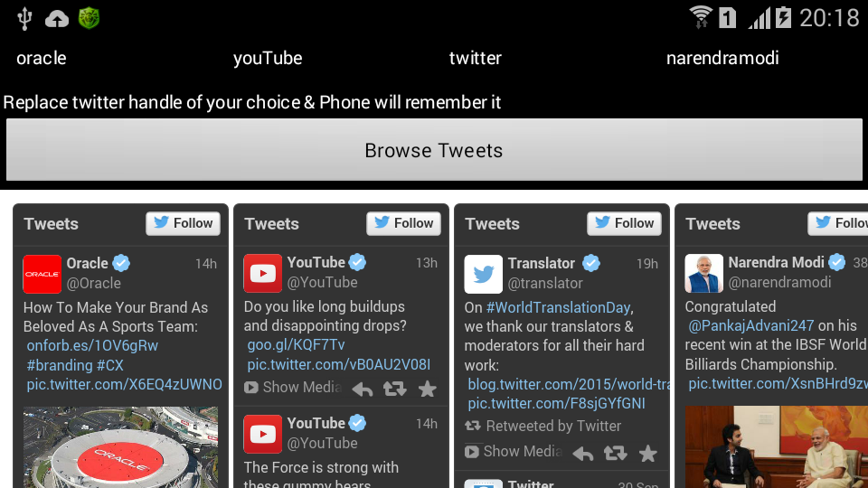Retweet the YouTube long buildups tweet
This screenshot has width=868, height=488.
point(395,389)
